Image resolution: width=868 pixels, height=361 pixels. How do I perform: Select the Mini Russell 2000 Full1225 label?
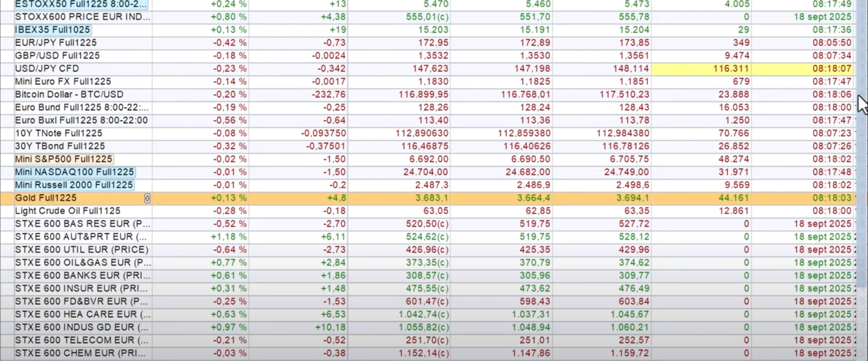pyautogui.click(x=74, y=185)
